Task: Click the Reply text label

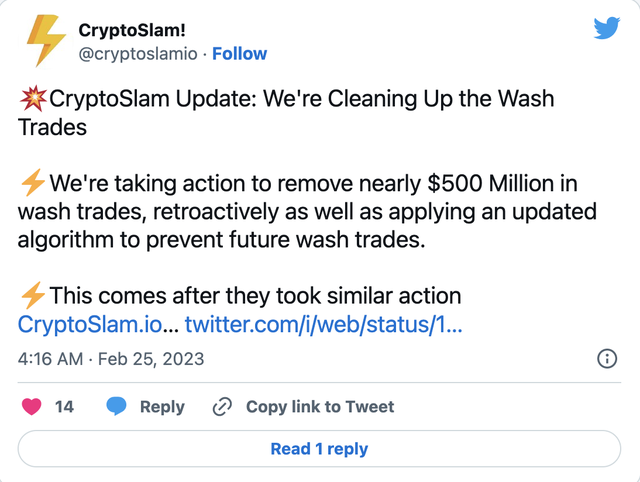Action: [162, 406]
